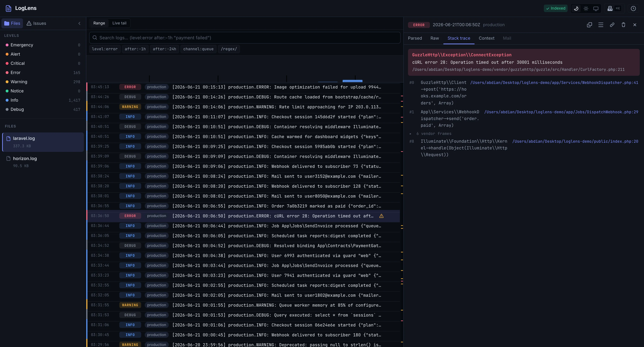Apply the after:-24h filter chip
The height and width of the screenshot is (347, 644).
point(165,49)
